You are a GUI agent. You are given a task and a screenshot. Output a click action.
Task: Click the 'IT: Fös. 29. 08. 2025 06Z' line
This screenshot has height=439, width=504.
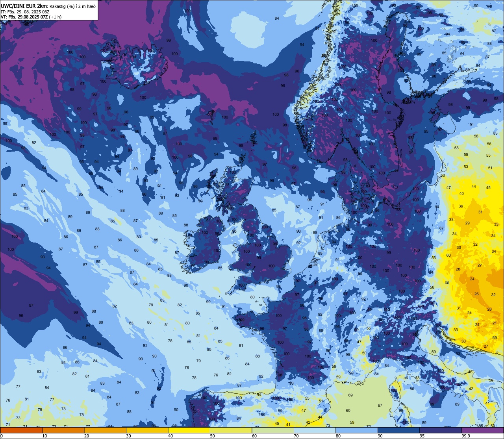24,11
